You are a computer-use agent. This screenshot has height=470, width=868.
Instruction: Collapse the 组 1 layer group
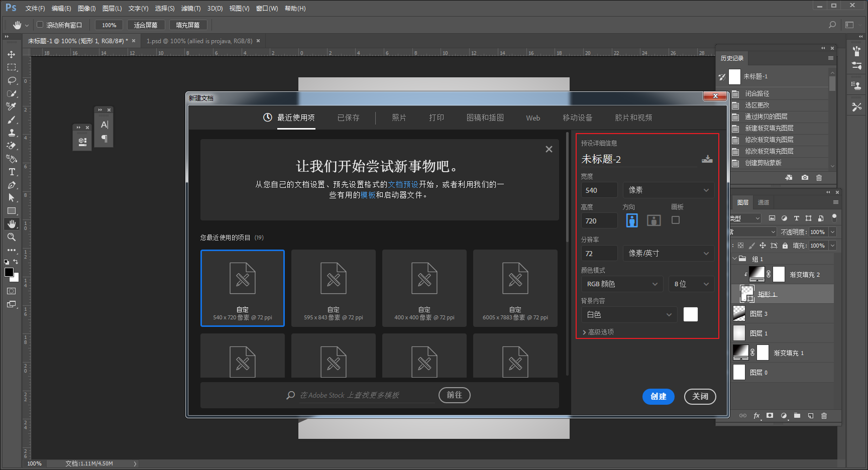[735, 259]
